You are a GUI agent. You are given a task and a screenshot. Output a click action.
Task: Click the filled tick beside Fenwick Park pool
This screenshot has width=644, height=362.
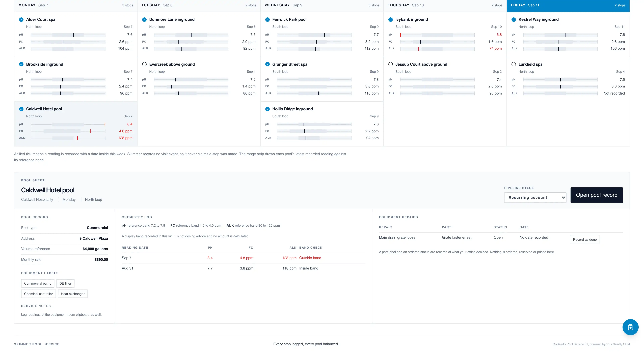coord(267,19)
